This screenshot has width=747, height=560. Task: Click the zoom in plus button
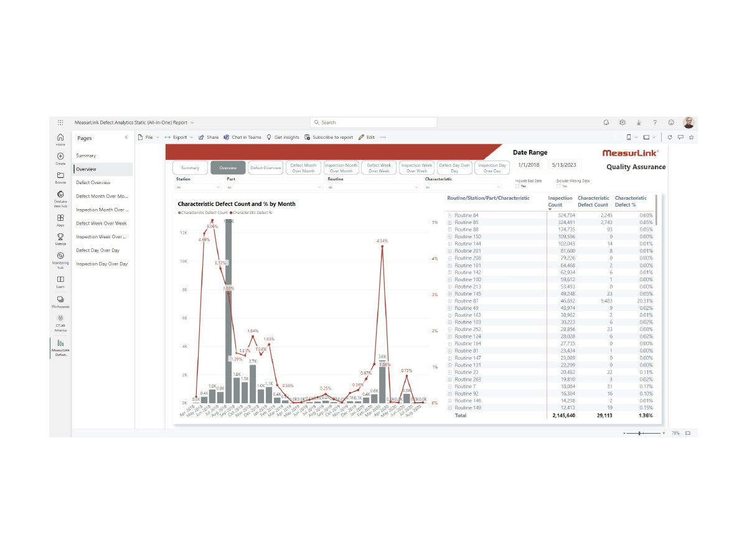coord(664,432)
